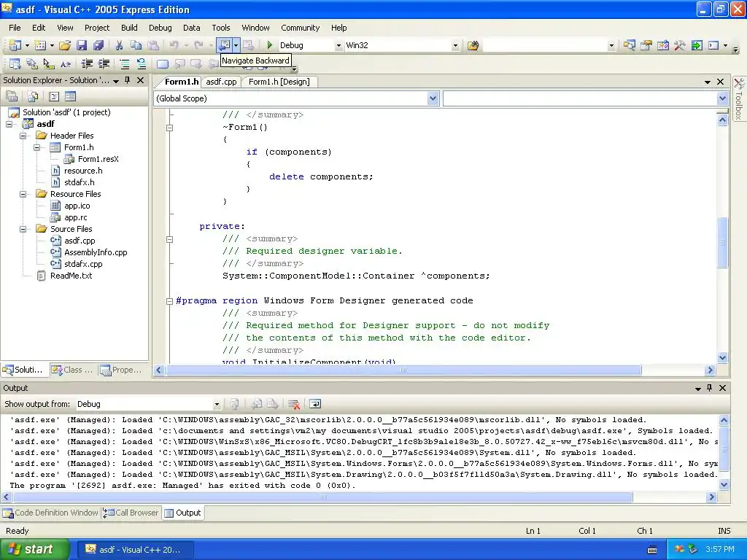Click the asdf - Visual C++ taskbar button
Viewport: 747px width, 560px height.
point(135,550)
